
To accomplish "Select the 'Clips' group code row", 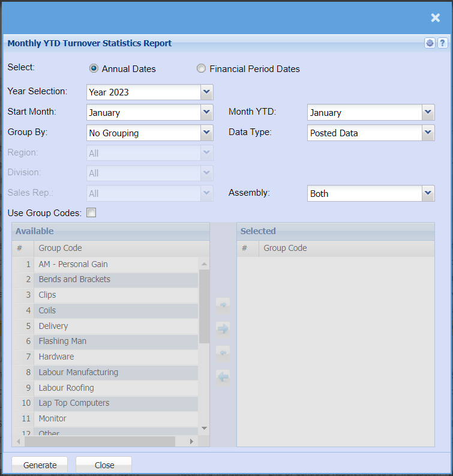I will (x=105, y=295).
